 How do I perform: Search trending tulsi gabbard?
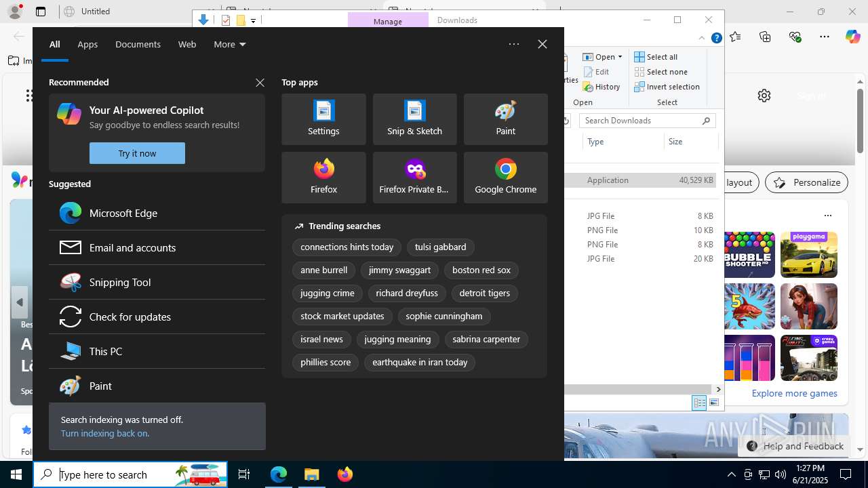pos(440,247)
